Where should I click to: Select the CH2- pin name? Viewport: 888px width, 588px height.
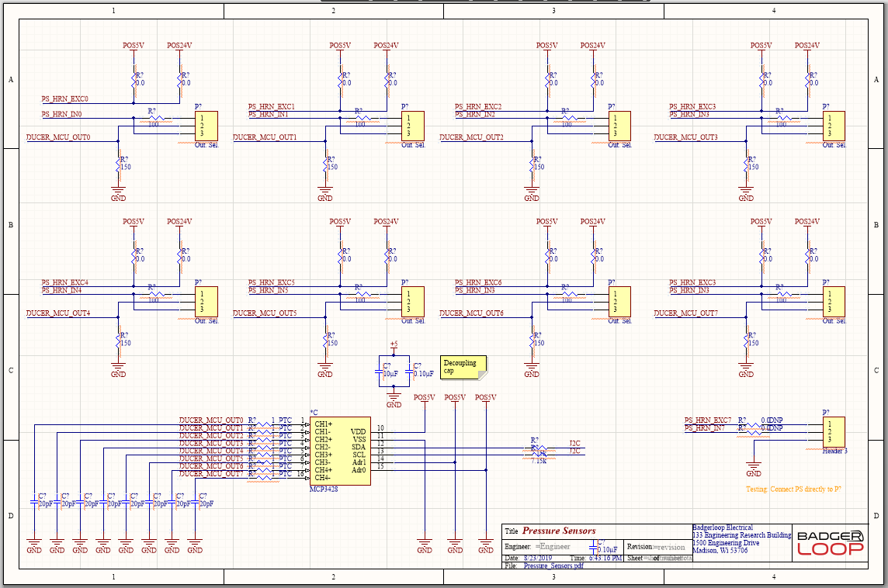point(323,447)
